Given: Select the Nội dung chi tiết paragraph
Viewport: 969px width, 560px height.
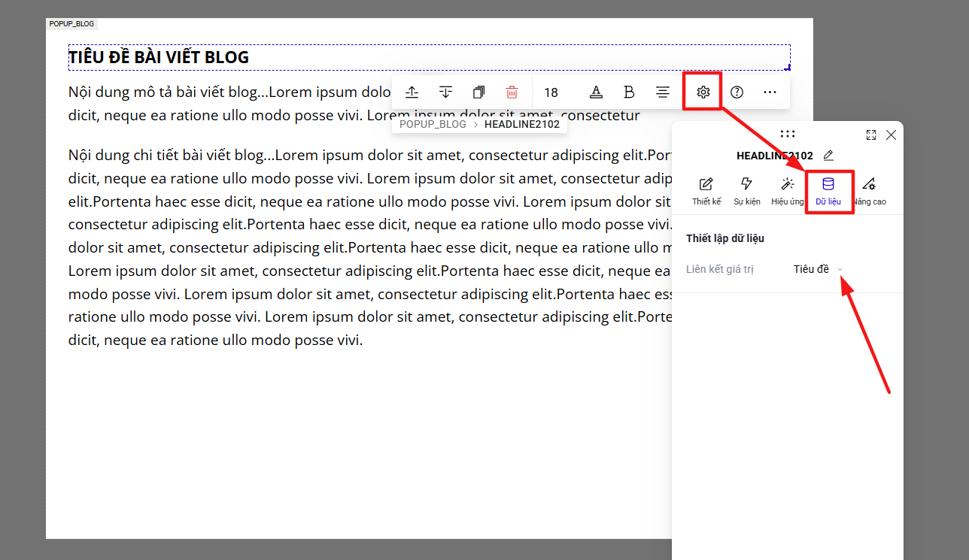Looking at the screenshot, I should [x=369, y=247].
